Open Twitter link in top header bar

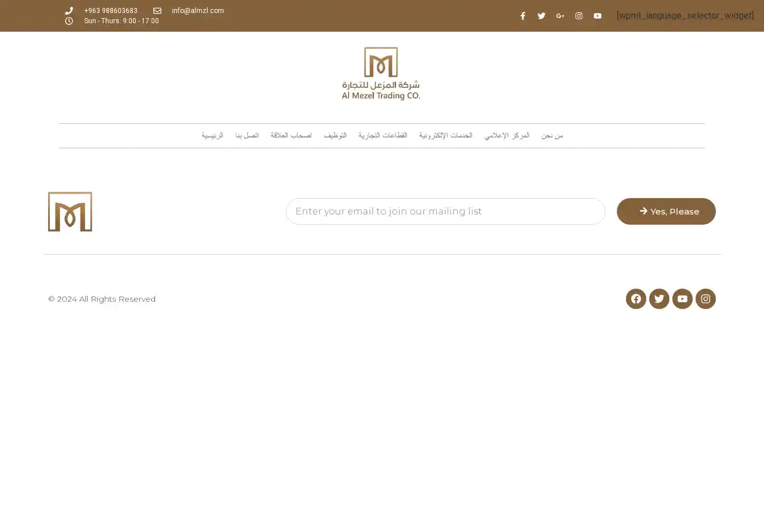[541, 16]
